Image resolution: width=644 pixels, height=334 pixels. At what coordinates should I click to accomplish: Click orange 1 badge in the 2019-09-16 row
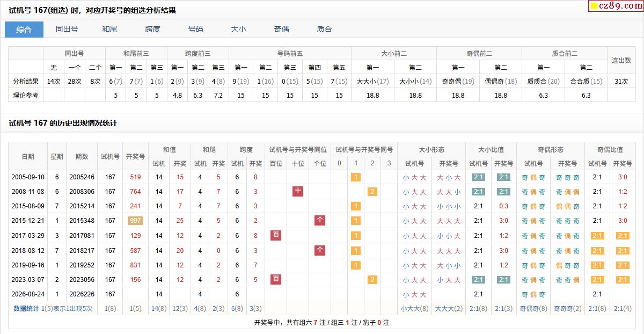tap(355, 265)
